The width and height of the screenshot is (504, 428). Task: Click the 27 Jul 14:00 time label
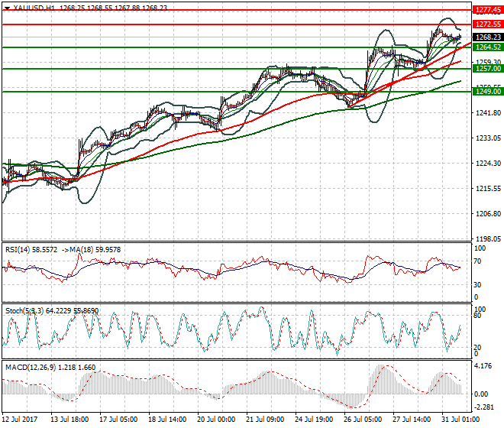(412, 420)
